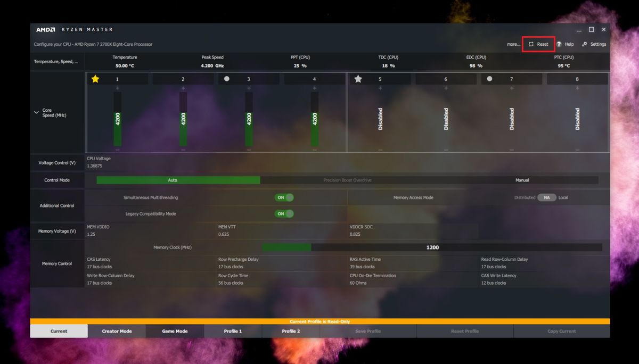
Task: Switch to the Game Mode tab
Action: (175, 330)
